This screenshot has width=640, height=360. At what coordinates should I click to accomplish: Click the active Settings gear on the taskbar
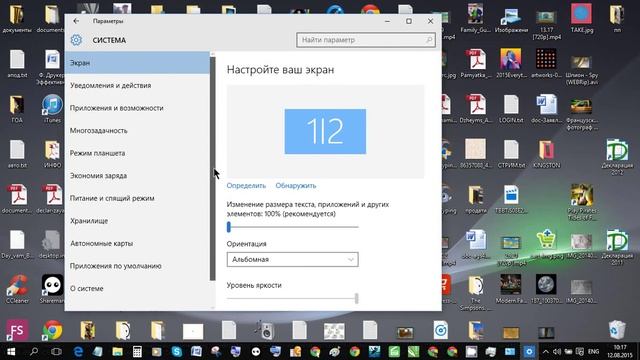pos(529,351)
